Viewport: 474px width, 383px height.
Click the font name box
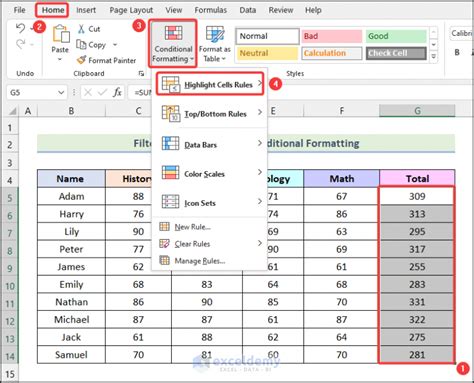coord(462,33)
